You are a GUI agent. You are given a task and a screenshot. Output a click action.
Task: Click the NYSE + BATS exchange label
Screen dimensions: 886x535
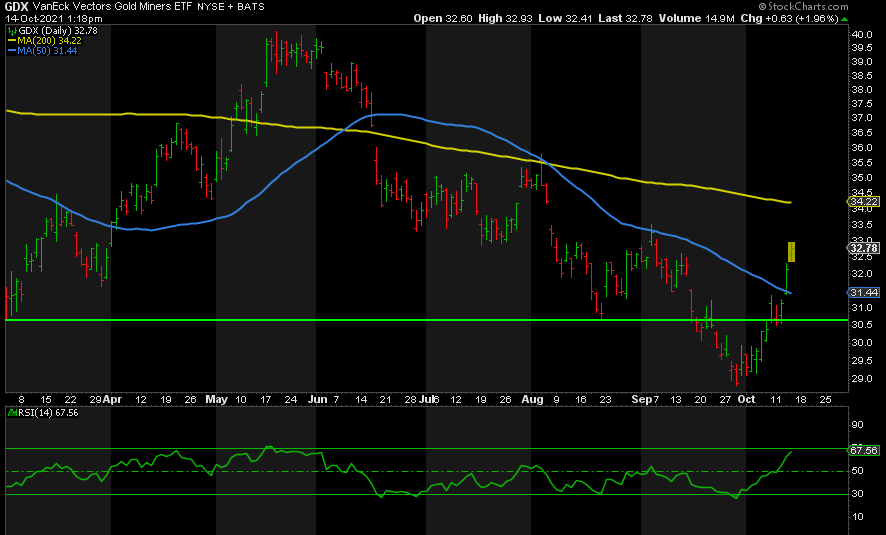click(231, 7)
